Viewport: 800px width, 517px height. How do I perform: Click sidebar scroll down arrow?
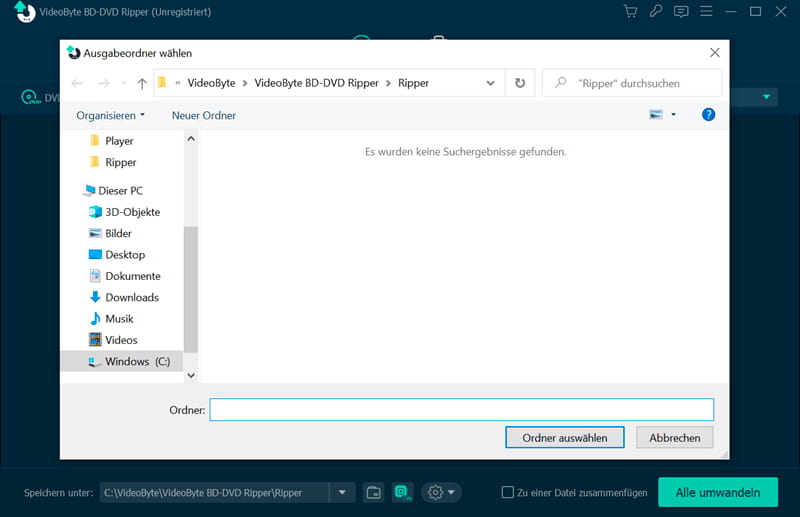click(191, 375)
